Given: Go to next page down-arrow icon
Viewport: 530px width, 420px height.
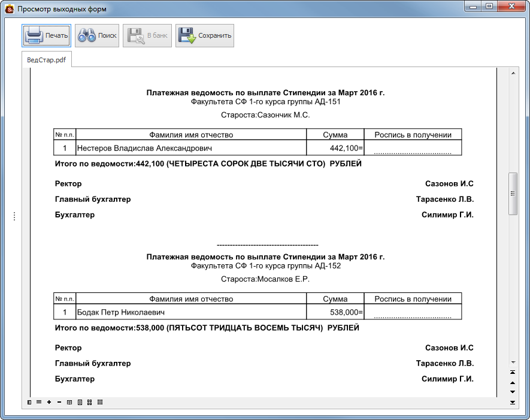Looking at the screenshot, I should pos(513,392).
